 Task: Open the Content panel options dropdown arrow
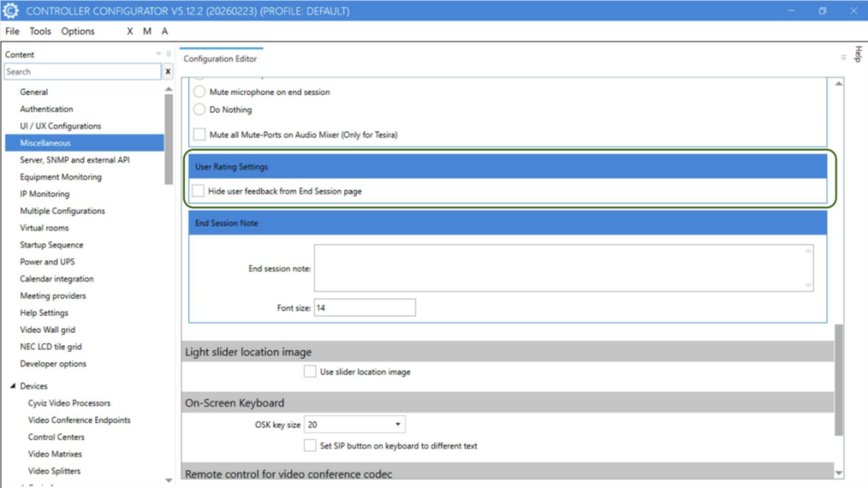[x=158, y=54]
